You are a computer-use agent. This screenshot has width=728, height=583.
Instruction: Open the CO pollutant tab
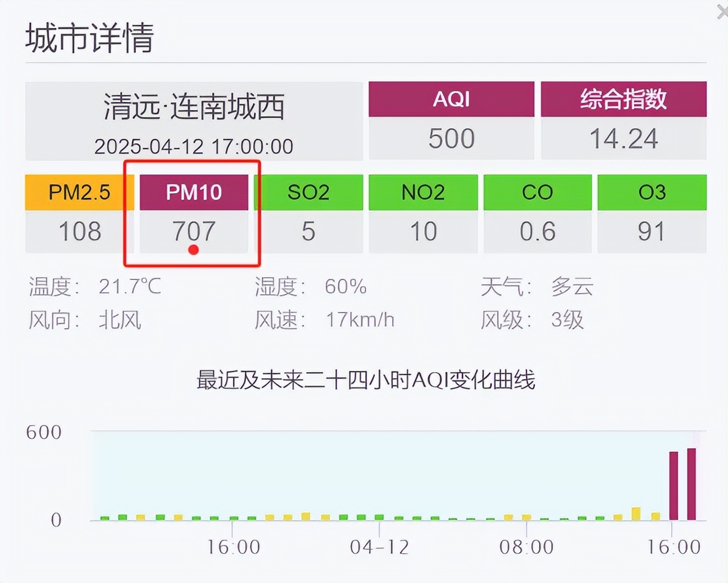point(537,192)
